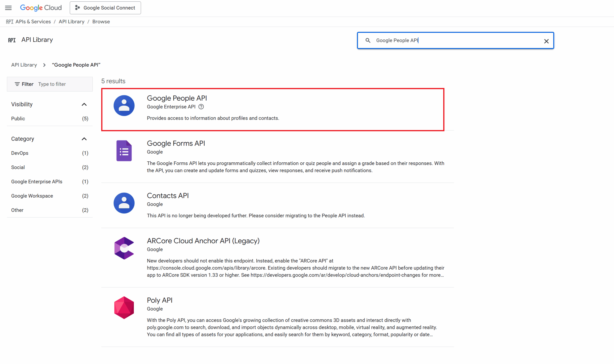The width and height of the screenshot is (614, 364).
Task: Click the Poly API pink gem icon
Action: pos(124,307)
